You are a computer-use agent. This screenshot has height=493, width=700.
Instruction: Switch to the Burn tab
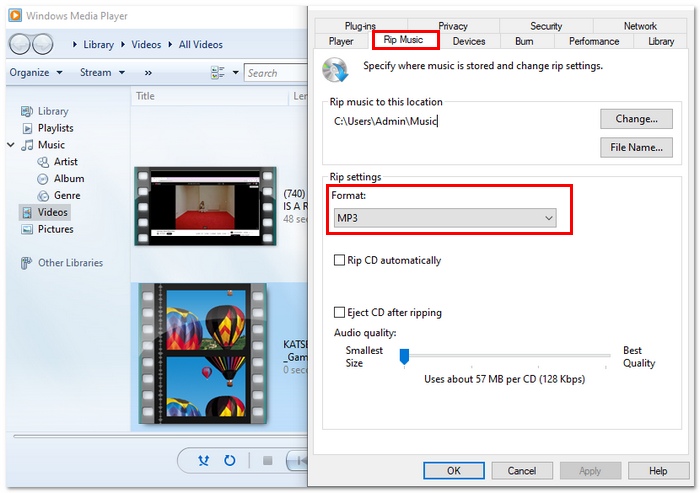[x=524, y=41]
